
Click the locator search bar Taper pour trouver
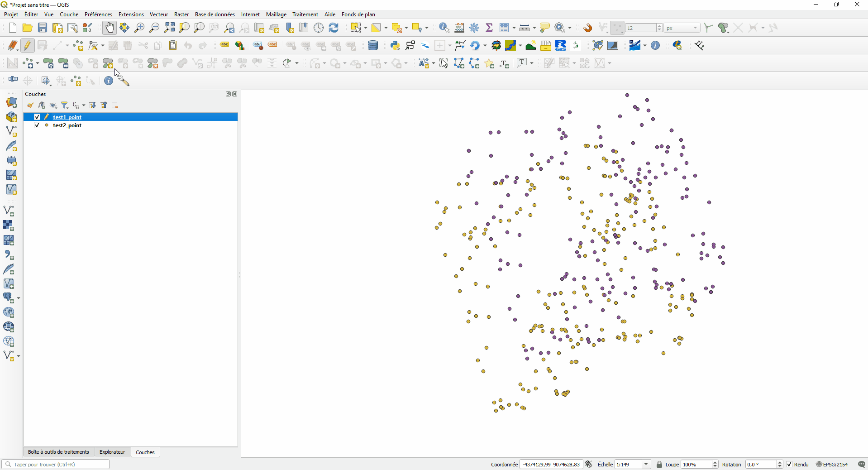point(54,465)
